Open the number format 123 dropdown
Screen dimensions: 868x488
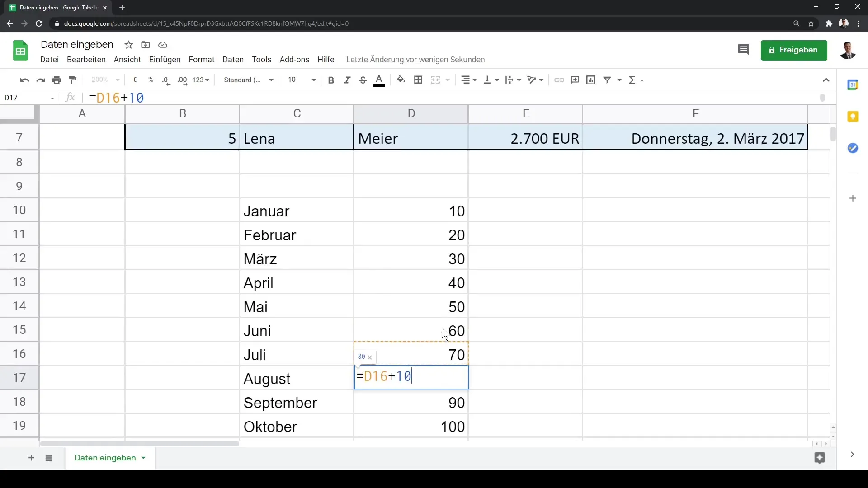201,80
